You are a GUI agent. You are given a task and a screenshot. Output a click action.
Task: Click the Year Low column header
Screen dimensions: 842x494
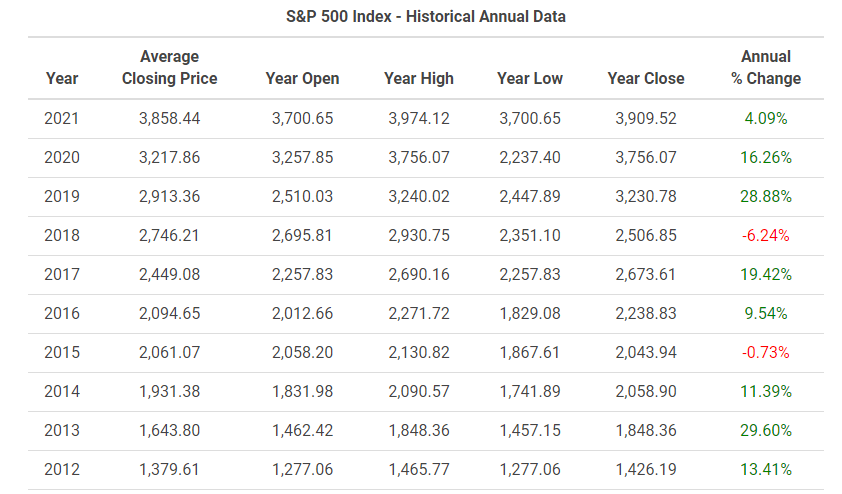pos(530,78)
